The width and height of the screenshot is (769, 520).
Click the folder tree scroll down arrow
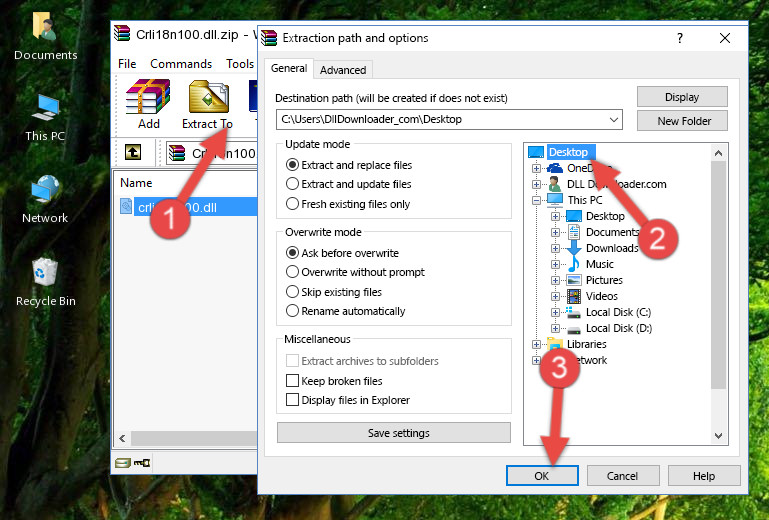(718, 436)
